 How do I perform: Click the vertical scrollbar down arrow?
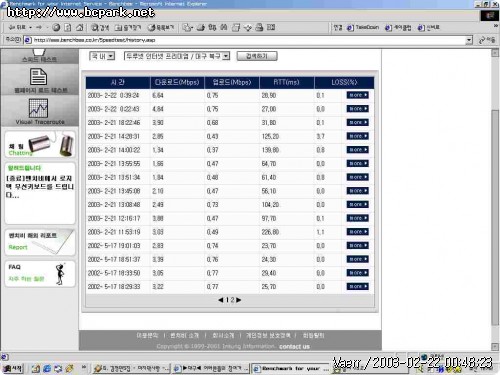495,347
